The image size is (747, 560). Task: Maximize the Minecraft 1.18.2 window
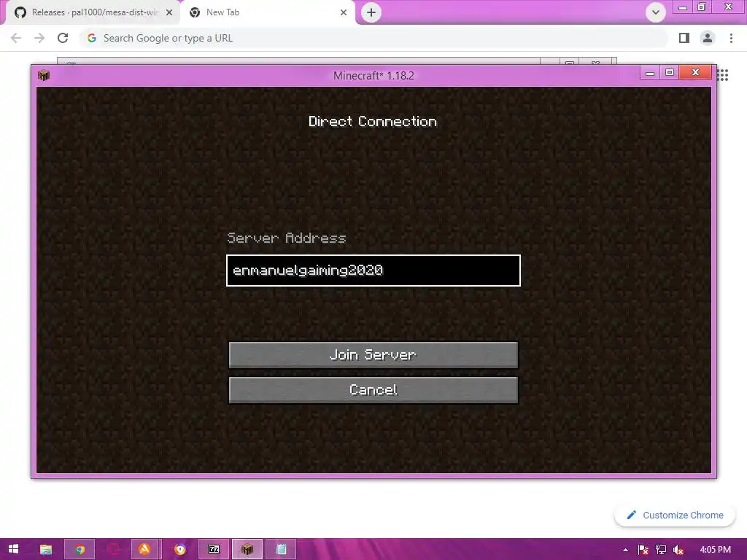coord(670,72)
